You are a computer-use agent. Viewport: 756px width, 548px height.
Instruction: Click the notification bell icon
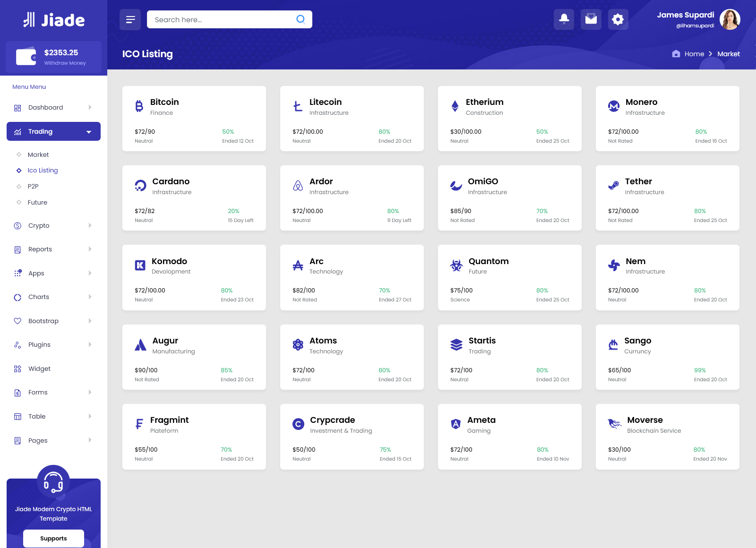564,19
